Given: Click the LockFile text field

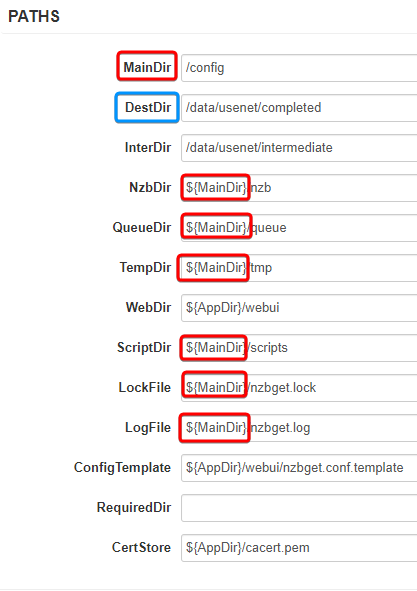Looking at the screenshot, I should point(299,387).
